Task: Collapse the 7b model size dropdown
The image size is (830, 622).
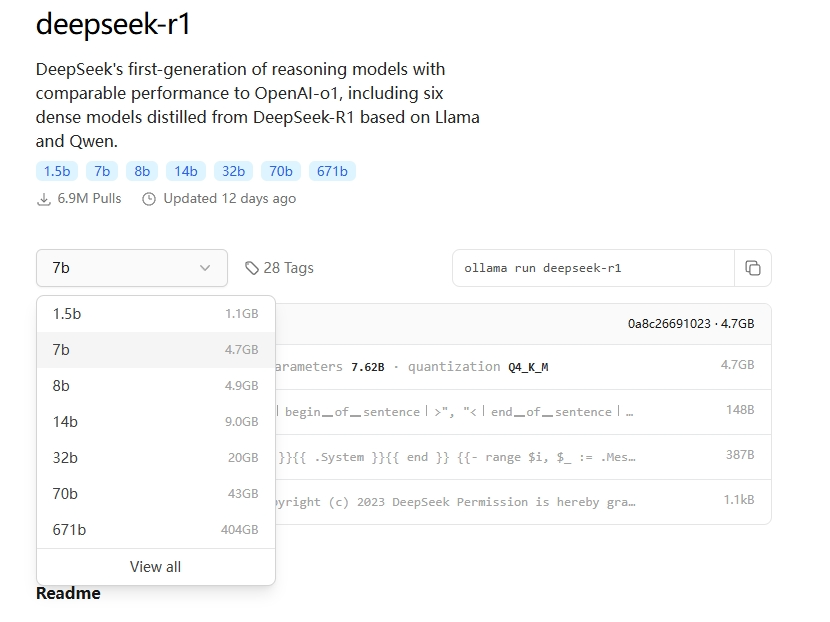Action: tap(132, 268)
